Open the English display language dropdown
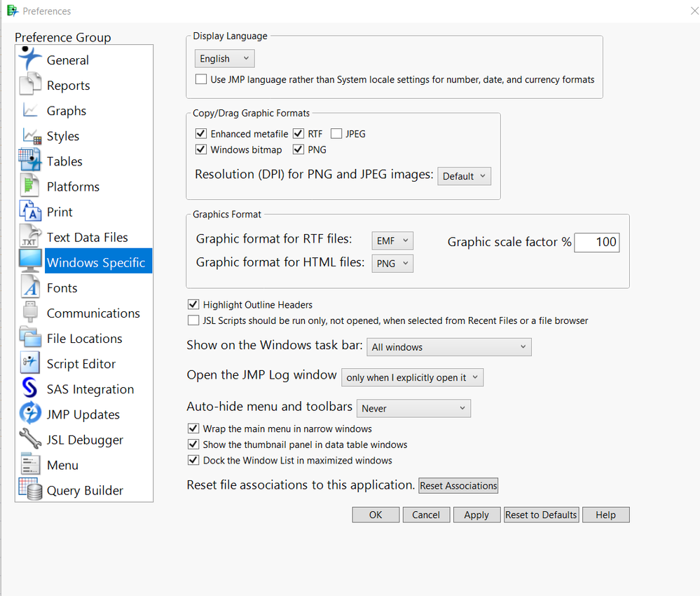The width and height of the screenshot is (700, 596). coord(224,59)
